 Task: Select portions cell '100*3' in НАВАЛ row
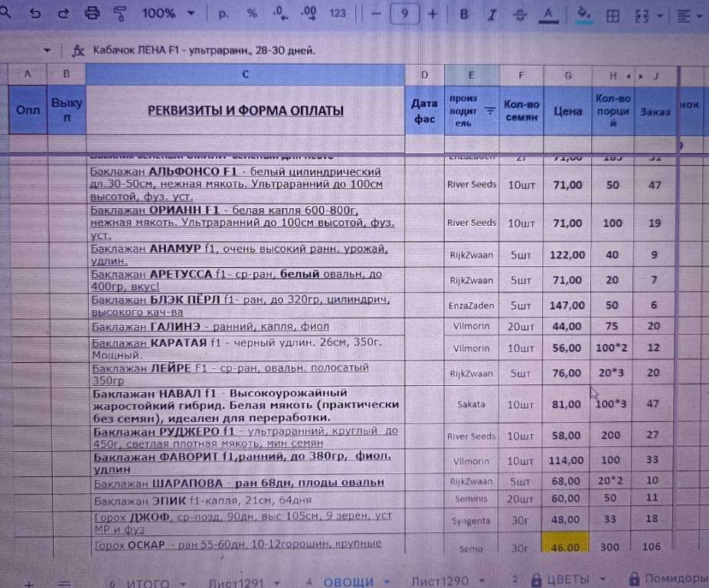pos(611,403)
